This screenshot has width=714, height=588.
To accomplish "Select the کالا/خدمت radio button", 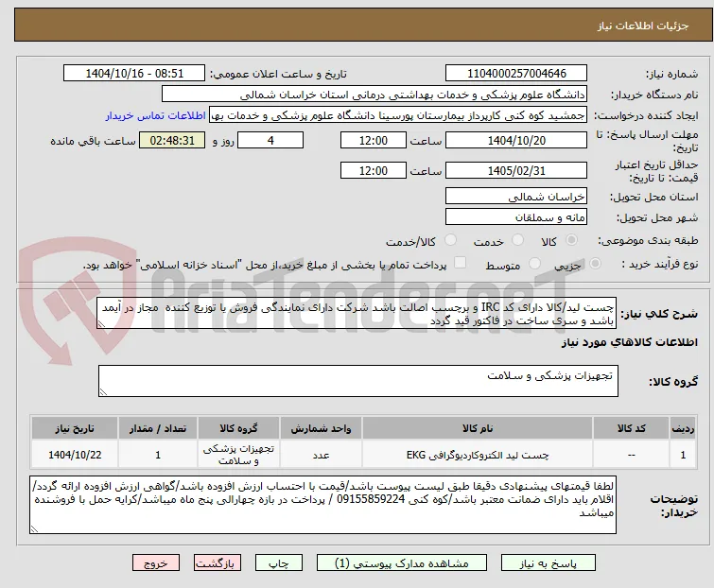I will point(450,240).
